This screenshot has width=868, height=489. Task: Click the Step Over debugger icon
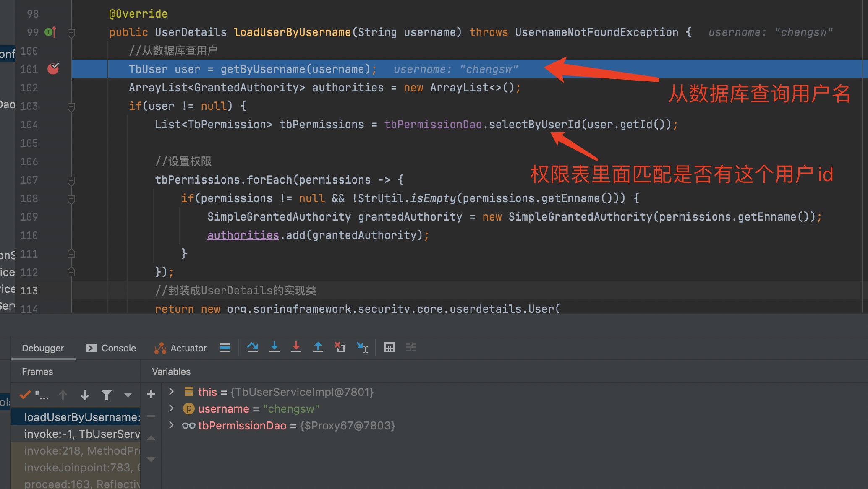252,347
